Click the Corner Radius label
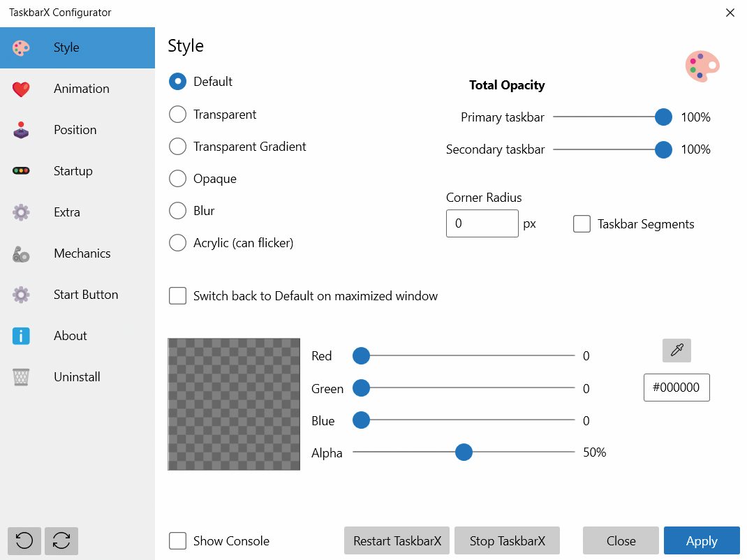Screen dimensions: 747x560 [484, 198]
